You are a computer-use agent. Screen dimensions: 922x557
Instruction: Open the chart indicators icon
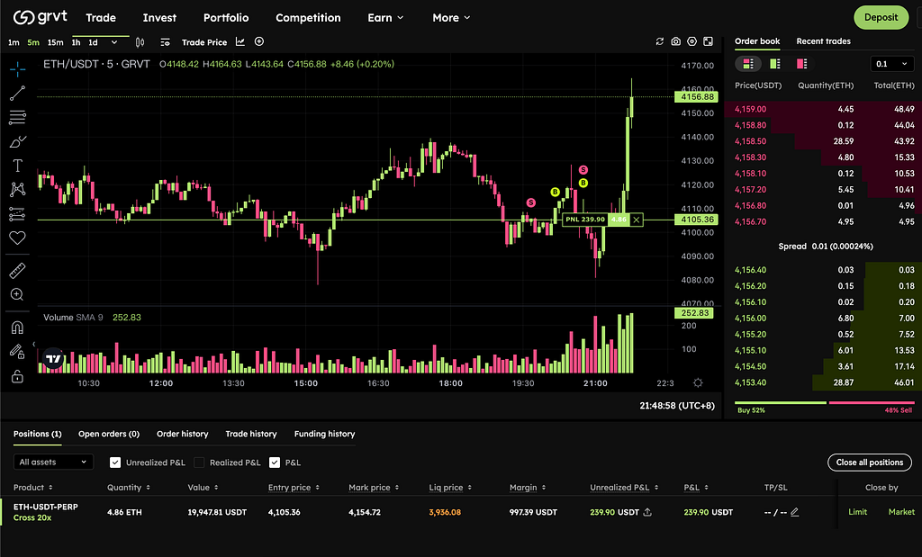pos(240,42)
